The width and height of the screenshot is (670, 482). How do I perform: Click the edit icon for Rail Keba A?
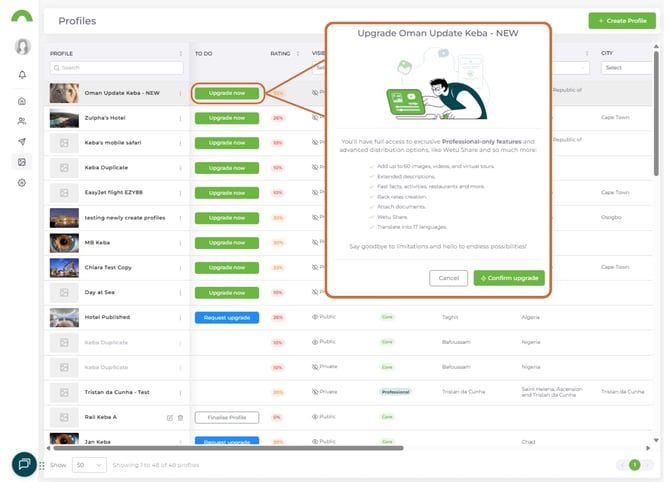pos(170,417)
